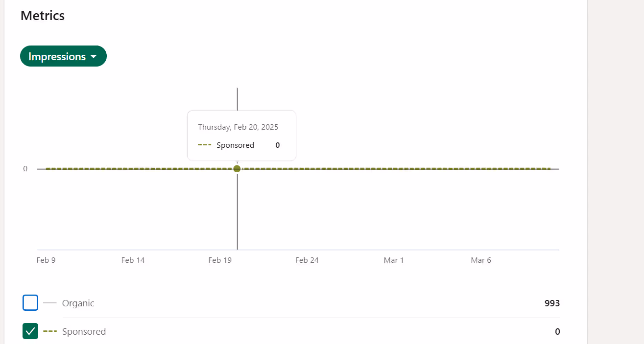Click the Organic total value 993

tap(552, 303)
